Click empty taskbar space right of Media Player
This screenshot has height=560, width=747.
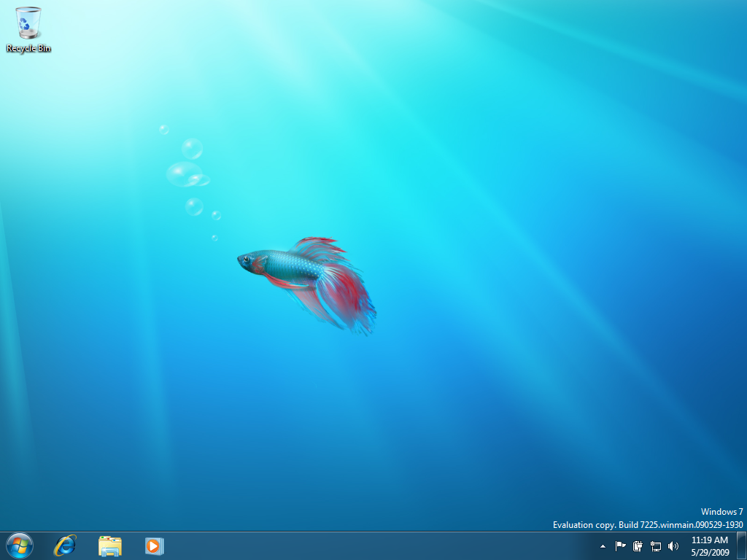tap(365, 545)
